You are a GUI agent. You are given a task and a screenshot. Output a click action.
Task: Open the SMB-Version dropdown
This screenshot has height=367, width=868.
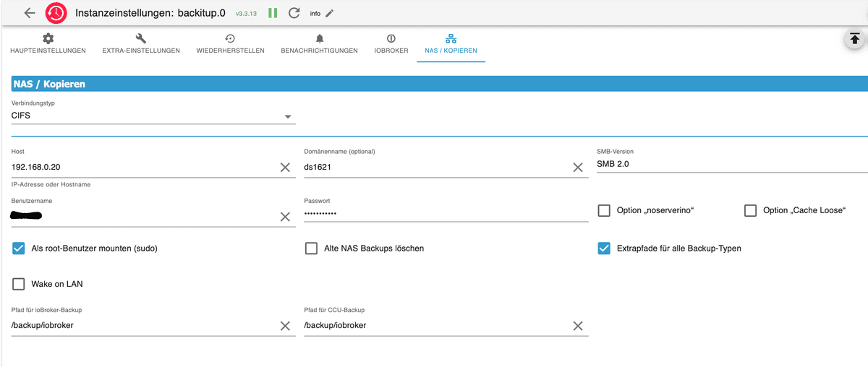pyautogui.click(x=731, y=165)
